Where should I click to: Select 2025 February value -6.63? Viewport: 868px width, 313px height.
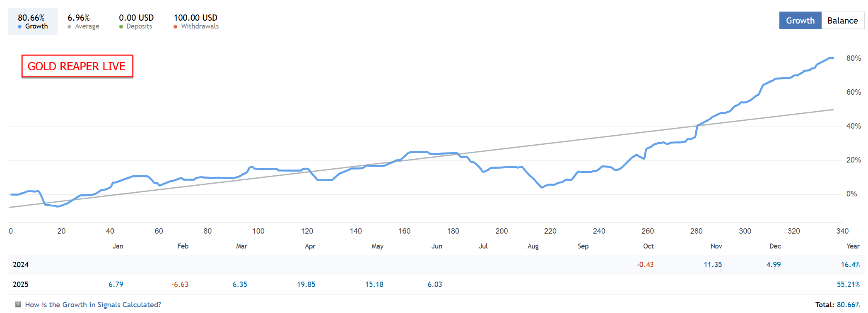pyautogui.click(x=180, y=284)
